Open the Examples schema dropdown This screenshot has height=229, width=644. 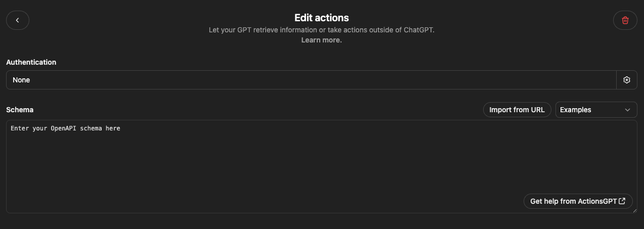[596, 110]
